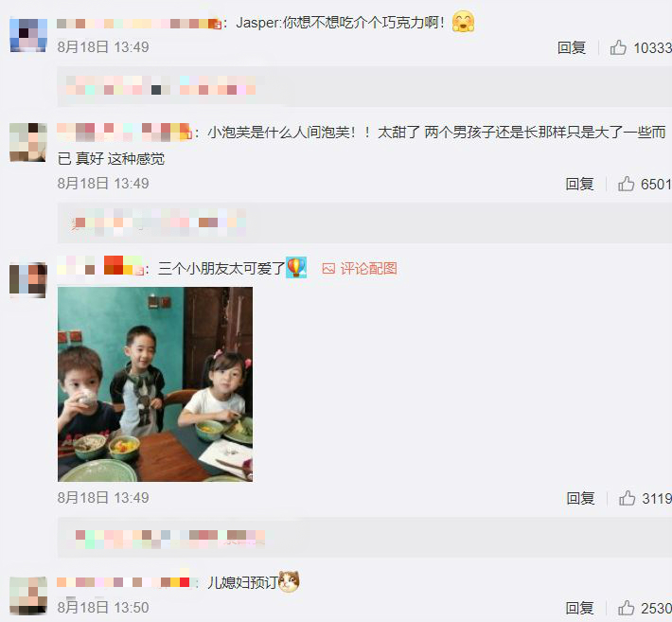This screenshot has width=672, height=622.
Task: Open username of the Jasper comment author
Action: [139, 23]
